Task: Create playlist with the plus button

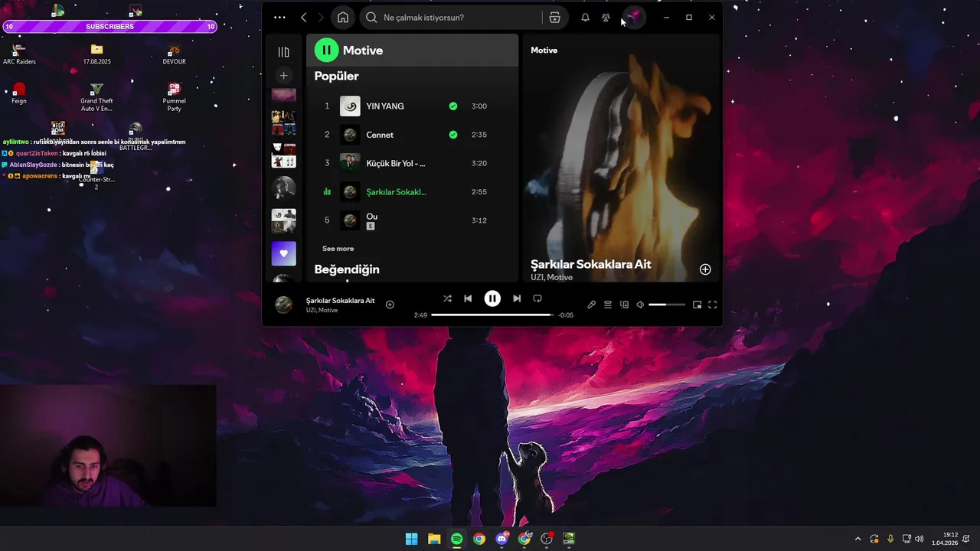Action: pos(283,75)
